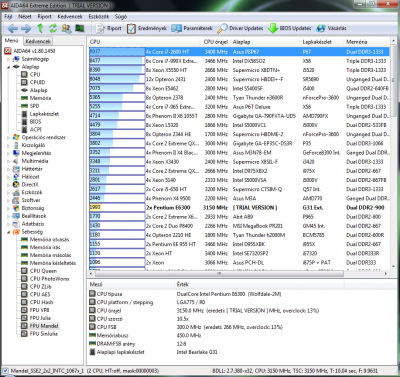Expand the Megjelenítés tree node
The image size is (400, 377).
coord(9,153)
